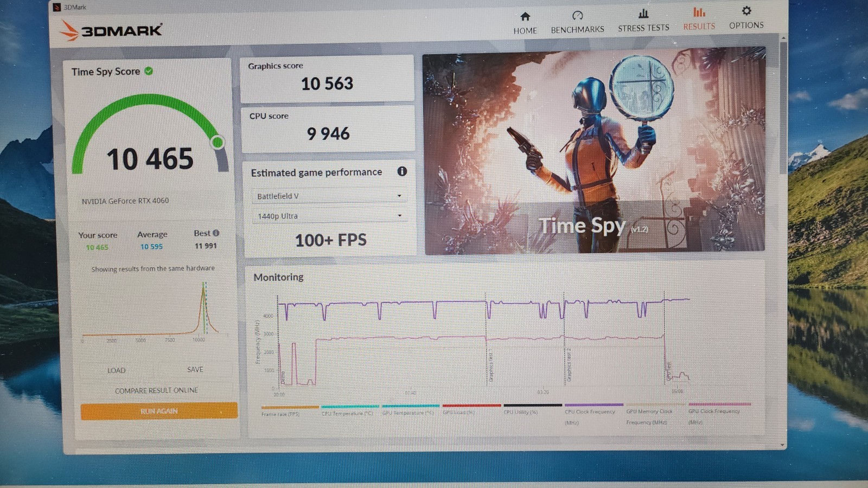Switch to Stress Tests tab

click(643, 21)
